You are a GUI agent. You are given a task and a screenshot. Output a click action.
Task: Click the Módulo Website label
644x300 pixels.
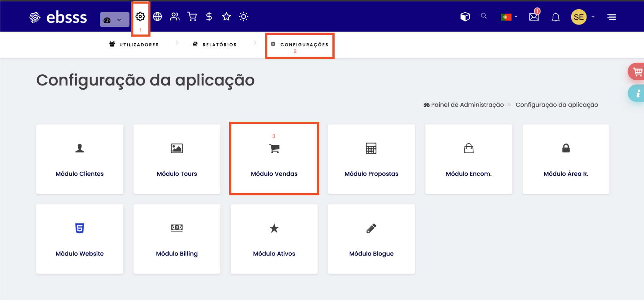pos(80,254)
